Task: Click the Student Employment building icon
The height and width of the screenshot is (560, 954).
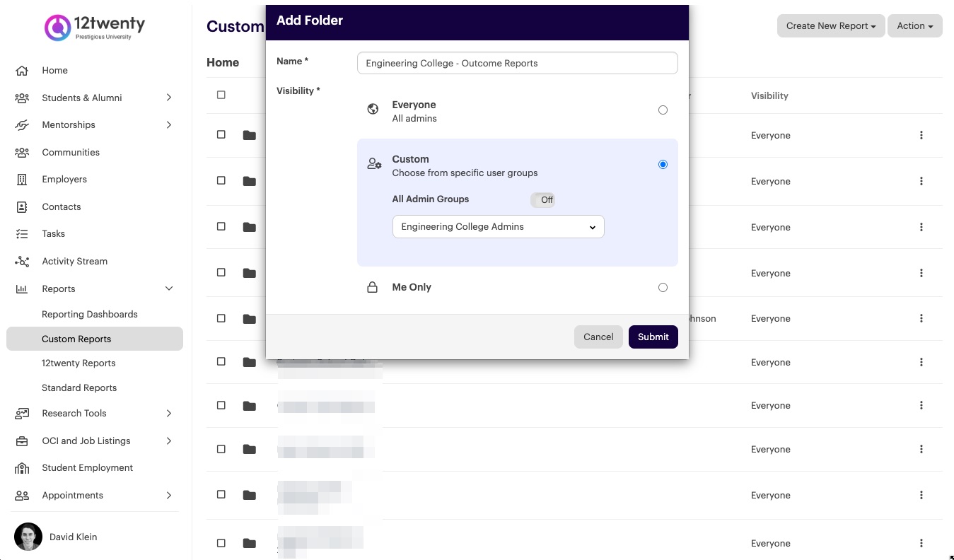Action: pos(22,468)
